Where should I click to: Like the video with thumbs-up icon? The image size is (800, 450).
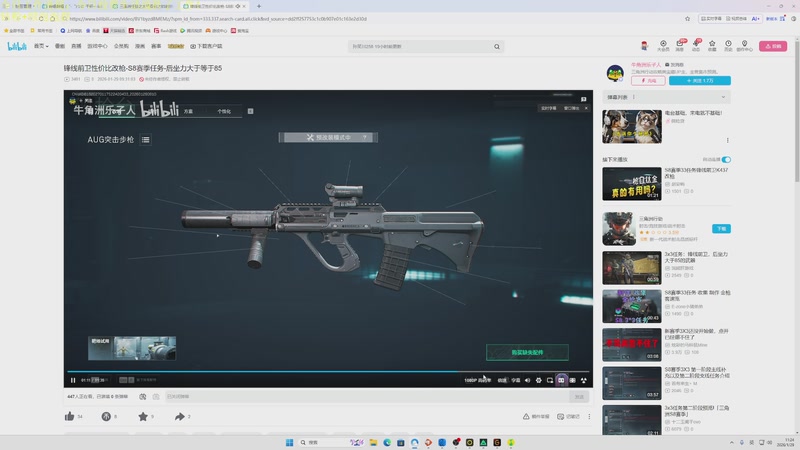click(70, 416)
